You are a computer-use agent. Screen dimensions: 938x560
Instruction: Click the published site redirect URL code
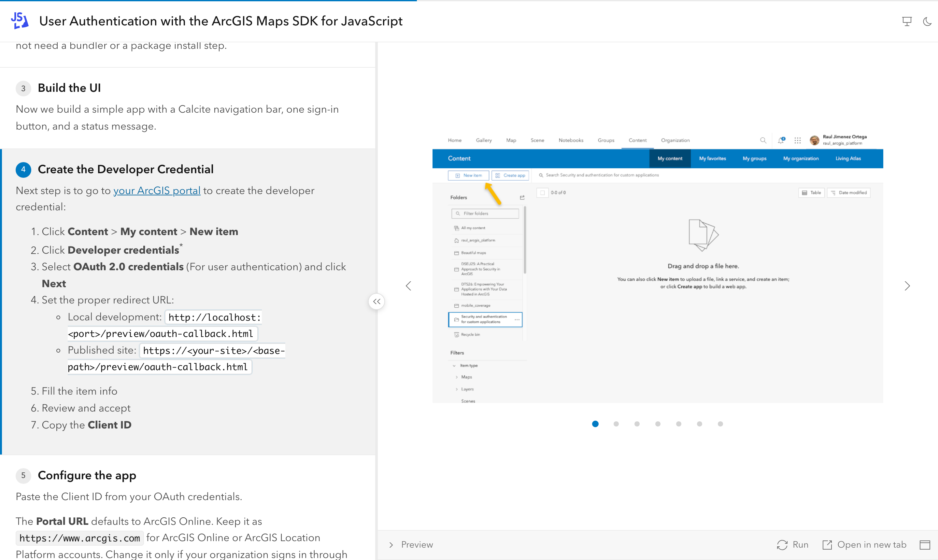[176, 358]
